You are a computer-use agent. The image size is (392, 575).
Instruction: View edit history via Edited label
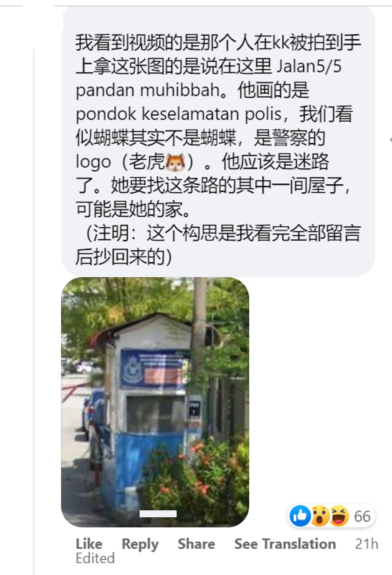pyautogui.click(x=95, y=558)
